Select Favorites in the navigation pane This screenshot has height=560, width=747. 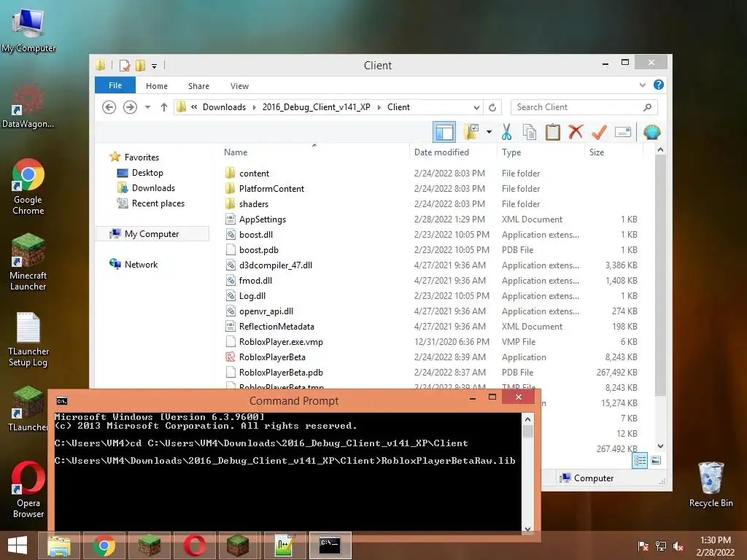click(142, 157)
